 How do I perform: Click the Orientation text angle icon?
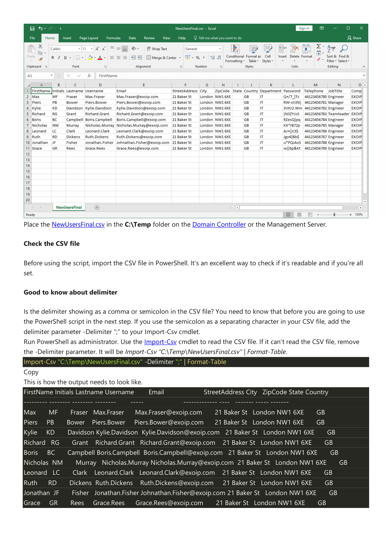(134, 49)
